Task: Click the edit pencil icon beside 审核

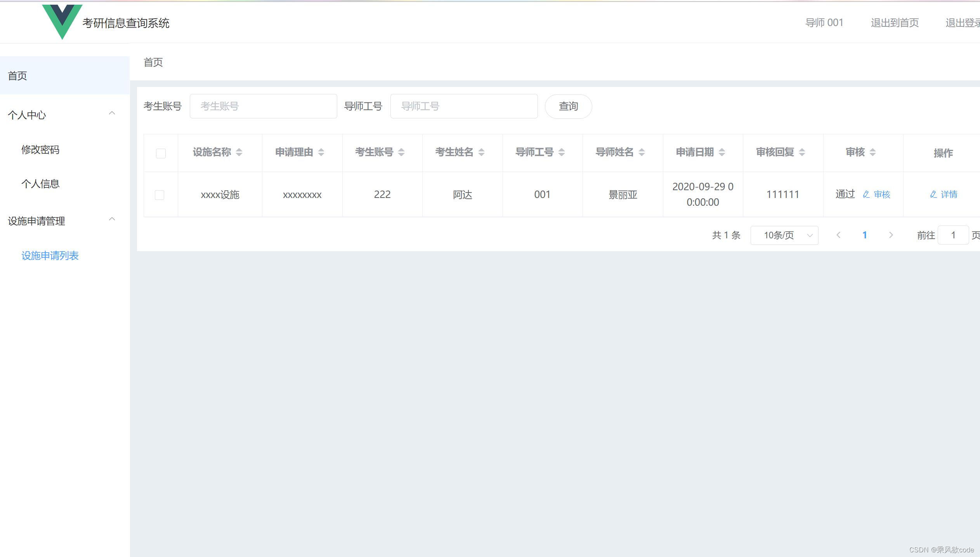Action: [866, 194]
